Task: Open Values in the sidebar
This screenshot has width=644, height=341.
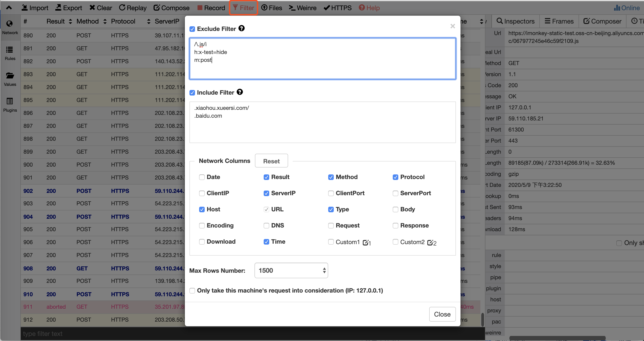Action: tap(10, 79)
